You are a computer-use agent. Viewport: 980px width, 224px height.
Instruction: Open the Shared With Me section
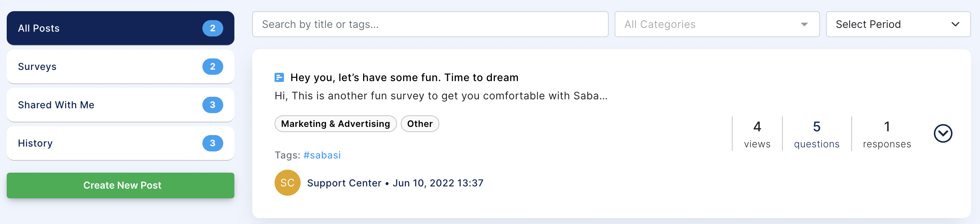click(120, 105)
